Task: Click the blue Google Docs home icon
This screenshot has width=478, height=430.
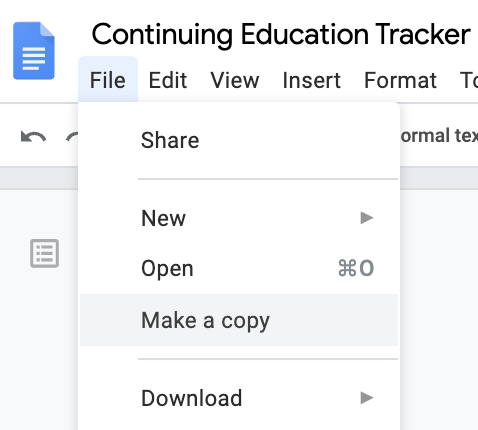Action: point(34,51)
